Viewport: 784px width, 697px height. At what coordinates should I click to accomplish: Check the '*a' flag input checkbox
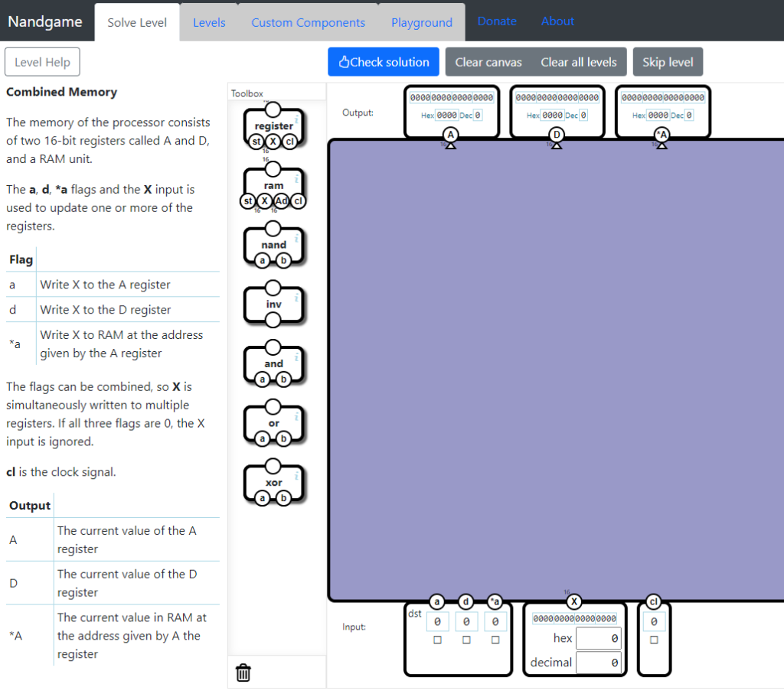click(495, 640)
